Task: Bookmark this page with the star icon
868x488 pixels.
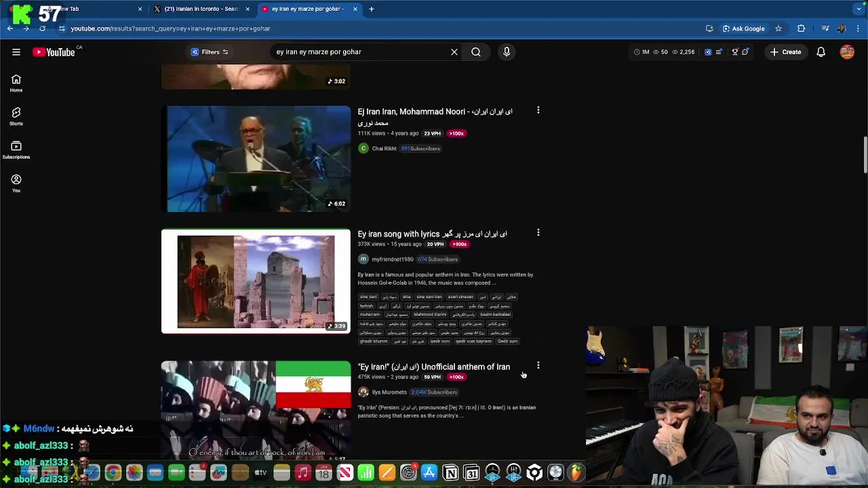Action: click(x=778, y=28)
